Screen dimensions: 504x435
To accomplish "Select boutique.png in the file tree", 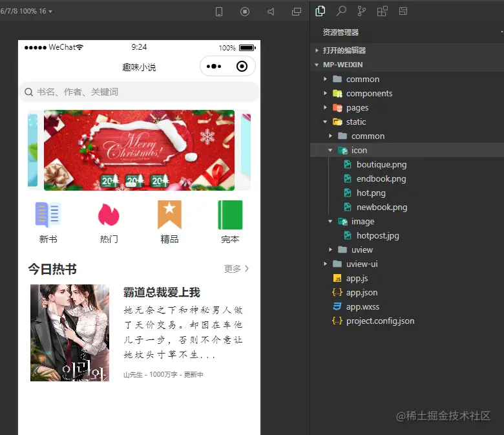I will (x=381, y=165).
